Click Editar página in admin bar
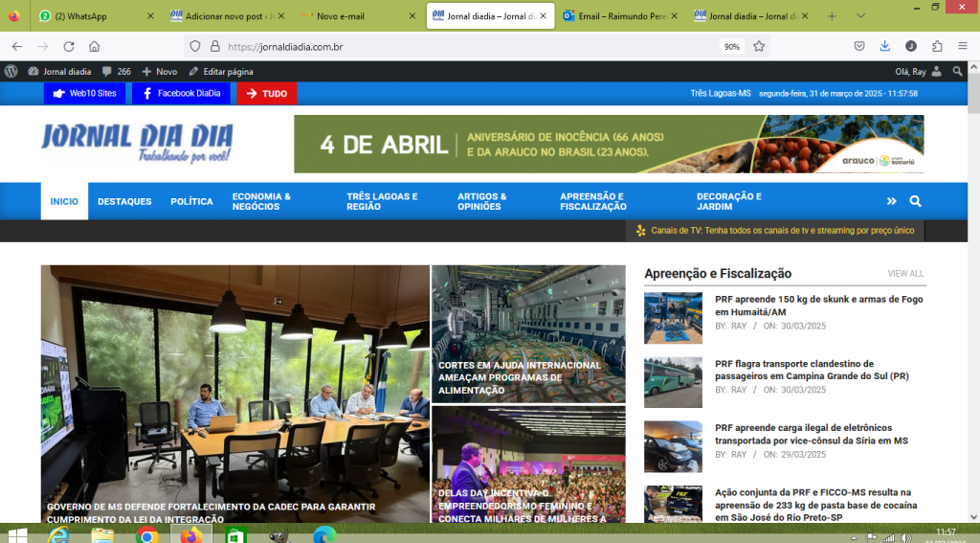Image resolution: width=980 pixels, height=543 pixels. (221, 71)
